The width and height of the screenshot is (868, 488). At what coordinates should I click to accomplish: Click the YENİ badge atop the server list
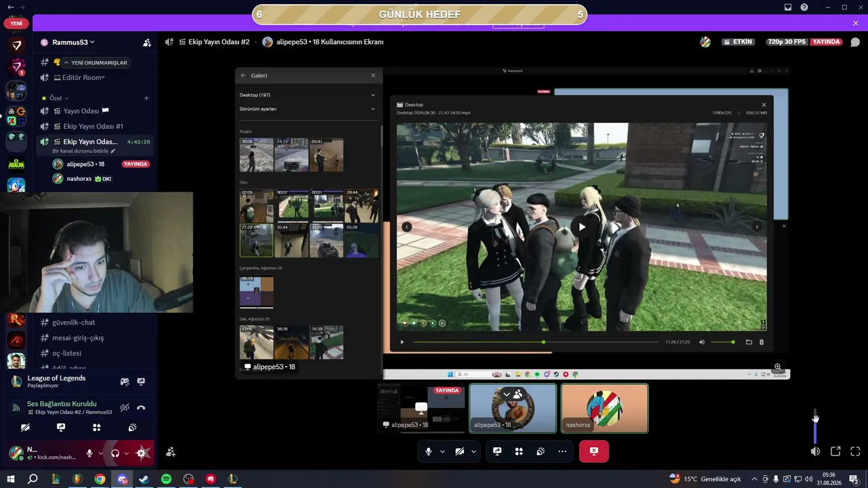[16, 24]
